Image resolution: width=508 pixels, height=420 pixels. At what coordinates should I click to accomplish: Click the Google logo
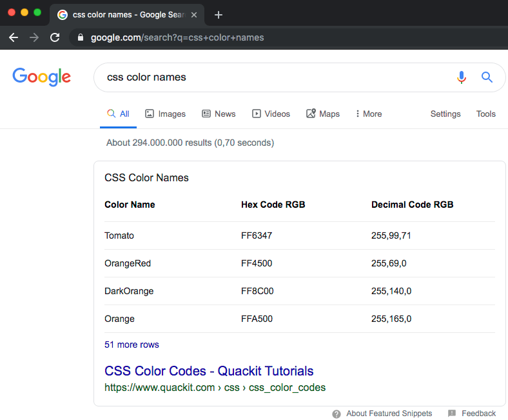pos(42,77)
